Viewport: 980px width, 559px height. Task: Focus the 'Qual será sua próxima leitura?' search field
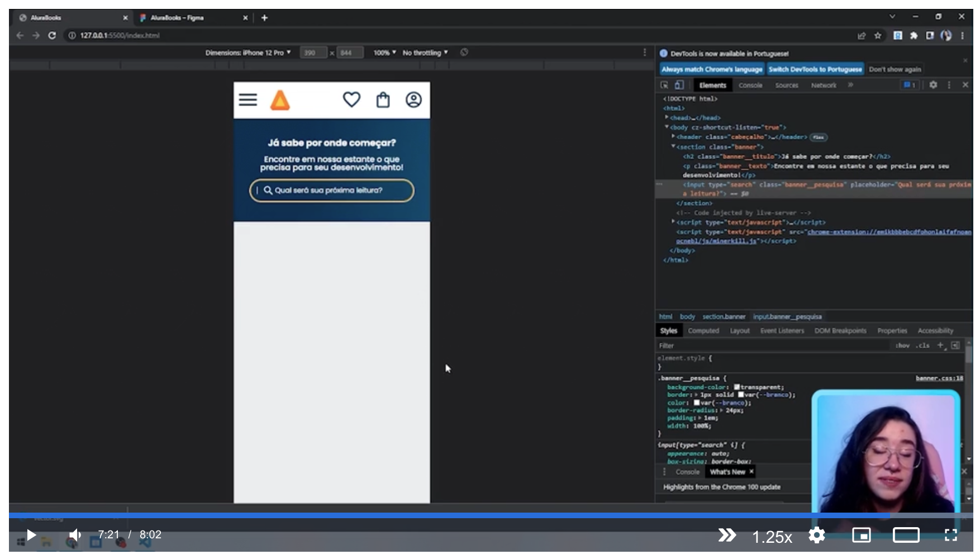tap(332, 190)
